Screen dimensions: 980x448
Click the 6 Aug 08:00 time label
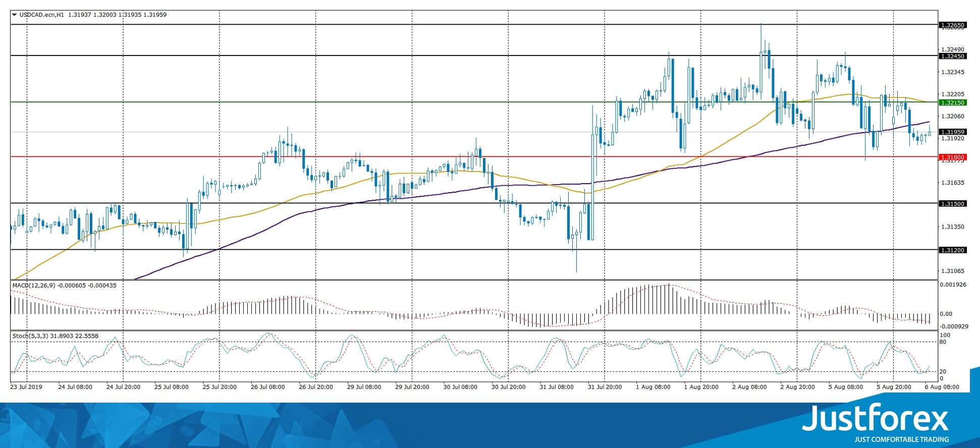pyautogui.click(x=942, y=387)
